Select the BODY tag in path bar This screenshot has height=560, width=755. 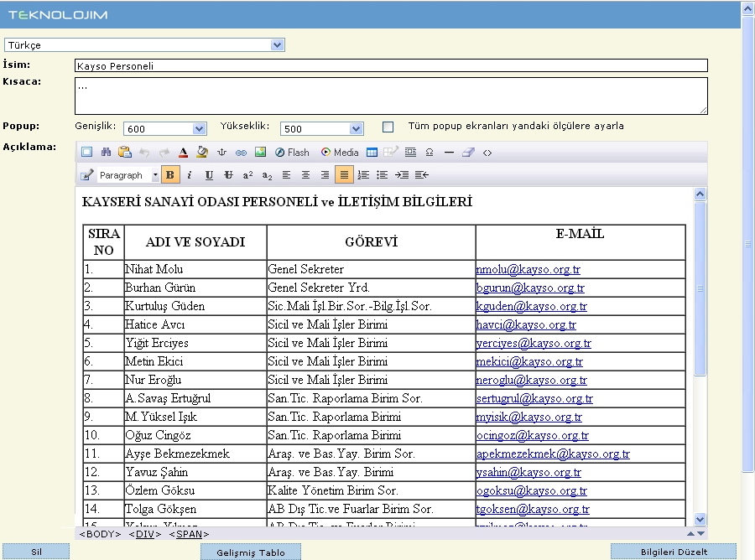(x=100, y=534)
